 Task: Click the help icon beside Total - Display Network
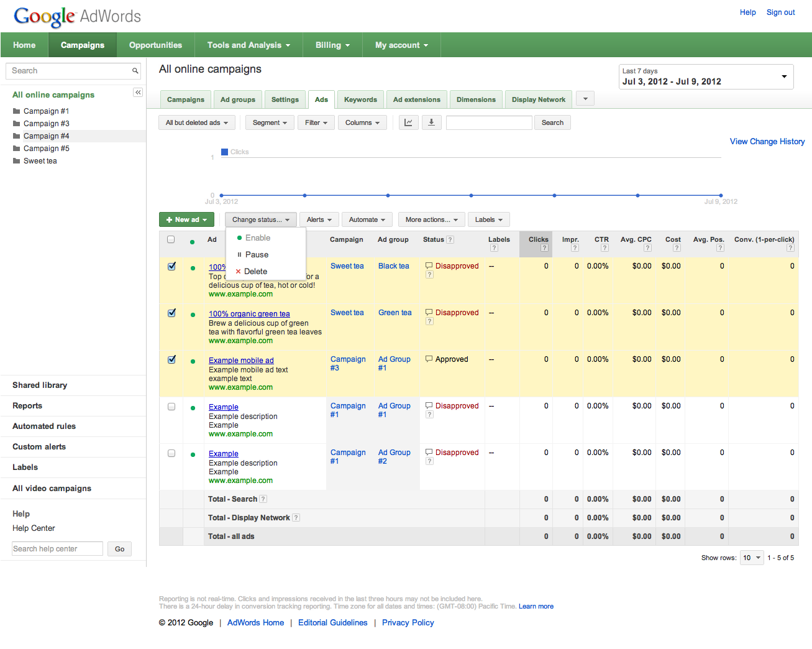point(296,518)
